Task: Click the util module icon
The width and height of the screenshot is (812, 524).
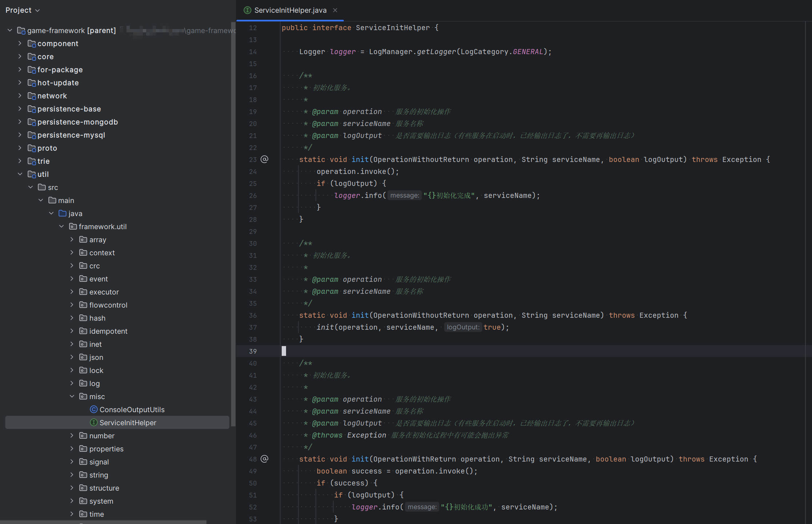Action: pyautogui.click(x=32, y=174)
